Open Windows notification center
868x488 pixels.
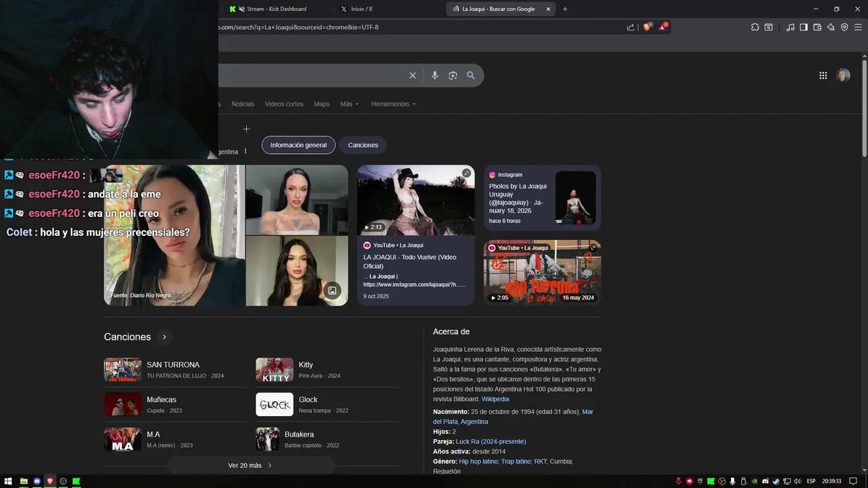click(x=853, y=481)
